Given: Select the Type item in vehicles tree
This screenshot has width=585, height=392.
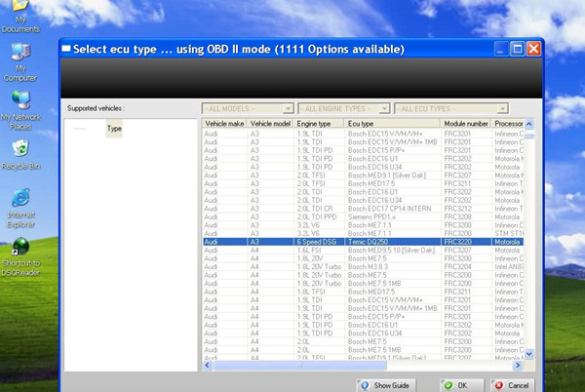Looking at the screenshot, I should click(x=114, y=129).
